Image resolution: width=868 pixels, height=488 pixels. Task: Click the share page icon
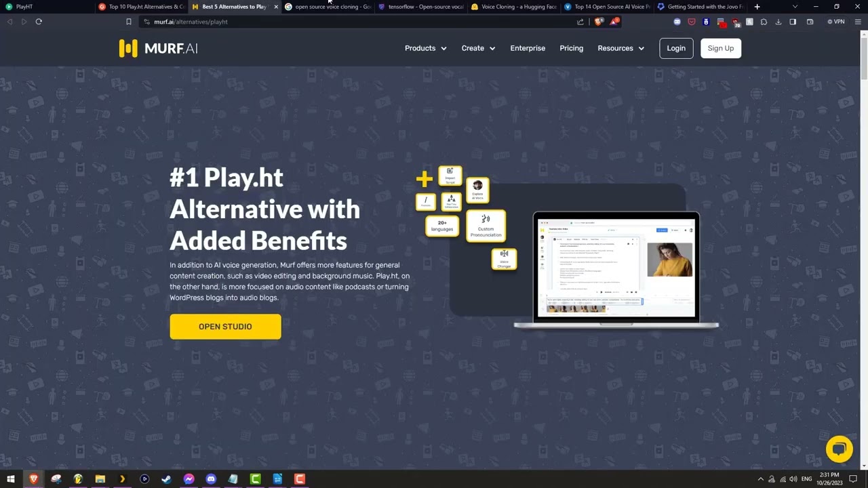point(580,22)
